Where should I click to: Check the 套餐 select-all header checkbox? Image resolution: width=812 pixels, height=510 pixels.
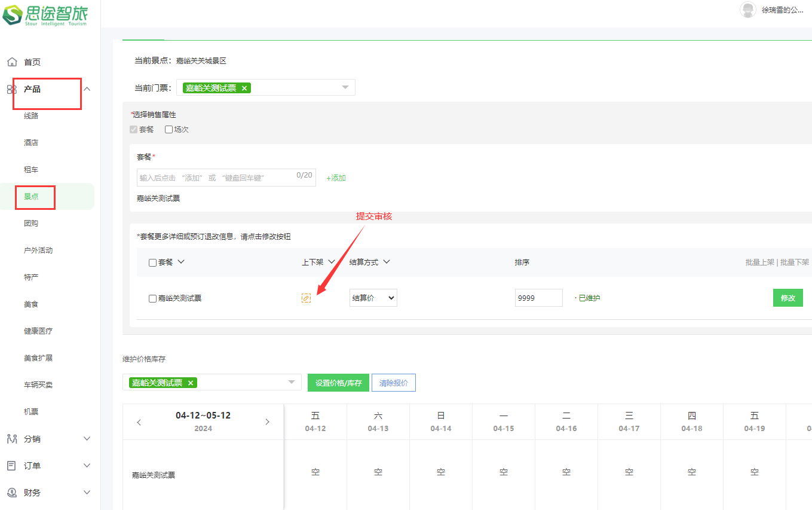click(152, 262)
